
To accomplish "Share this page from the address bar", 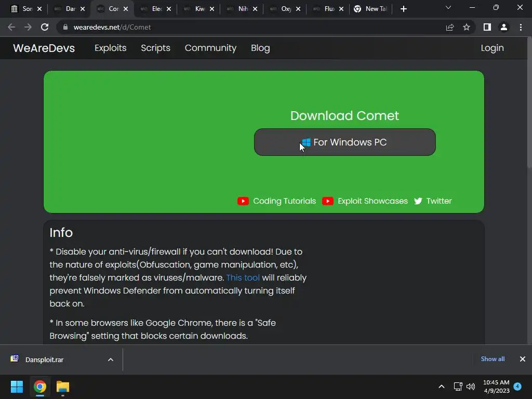I will point(450,27).
